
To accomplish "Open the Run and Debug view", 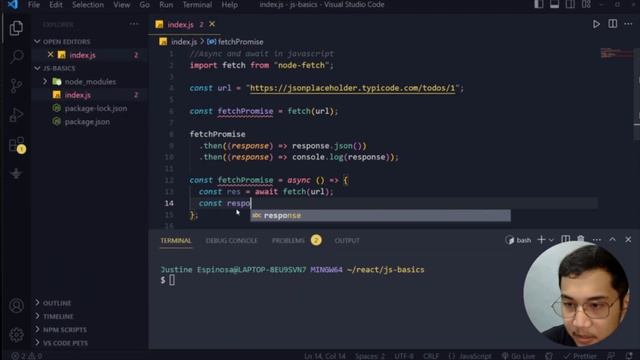I will pos(16,115).
